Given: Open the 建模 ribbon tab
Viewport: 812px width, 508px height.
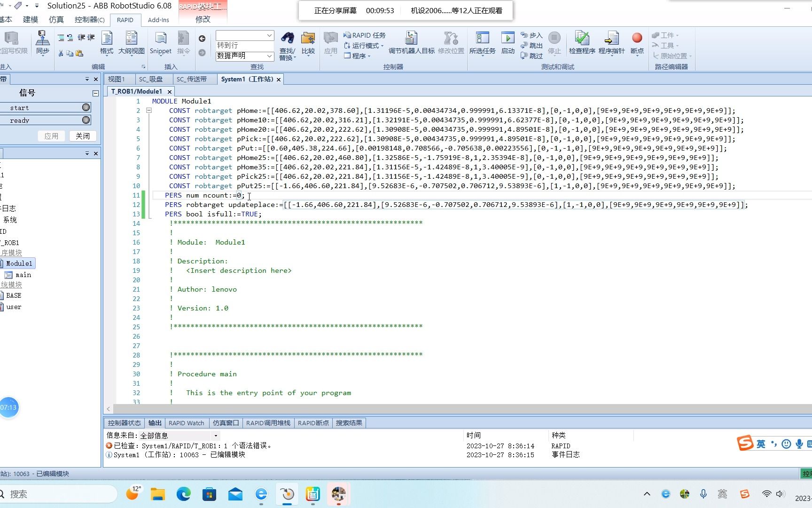Looking at the screenshot, I should tap(31, 20).
